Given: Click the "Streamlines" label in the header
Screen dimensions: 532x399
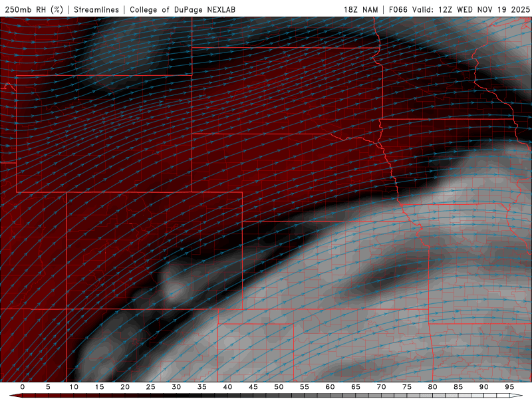Looking at the screenshot, I should point(96,9).
